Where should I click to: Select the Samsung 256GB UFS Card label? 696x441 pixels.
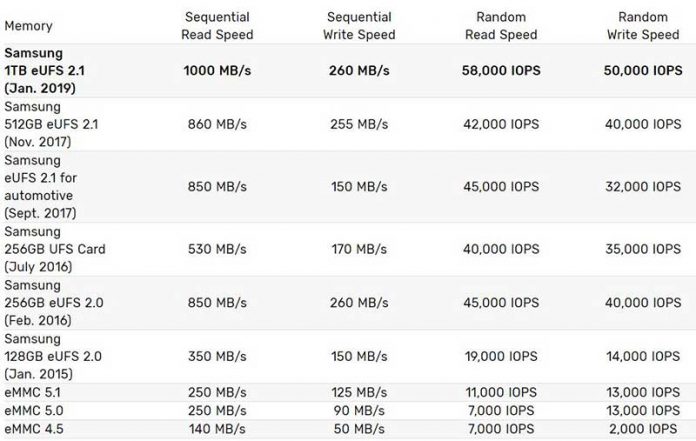point(54,249)
